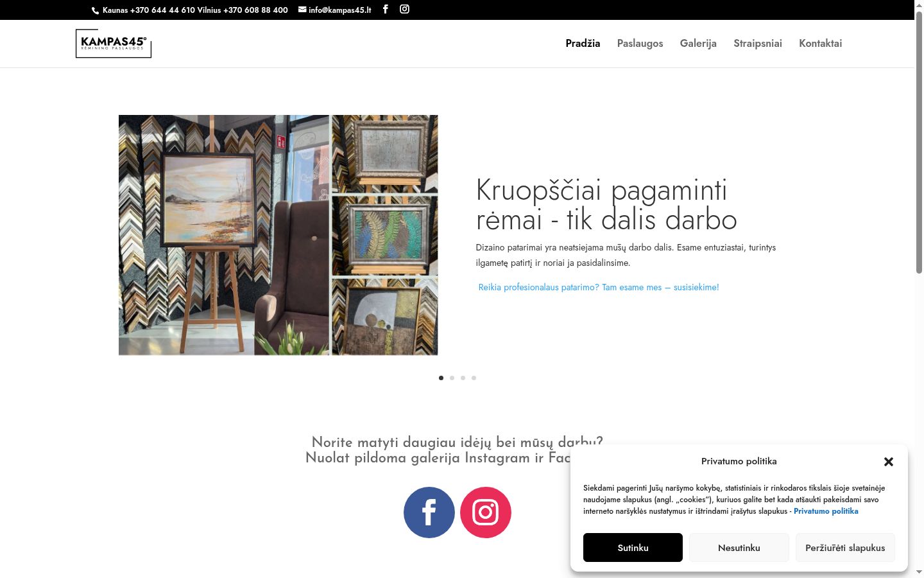Click the info@kampas45.lt email link
The width and height of the screenshot is (924, 578).
point(340,10)
